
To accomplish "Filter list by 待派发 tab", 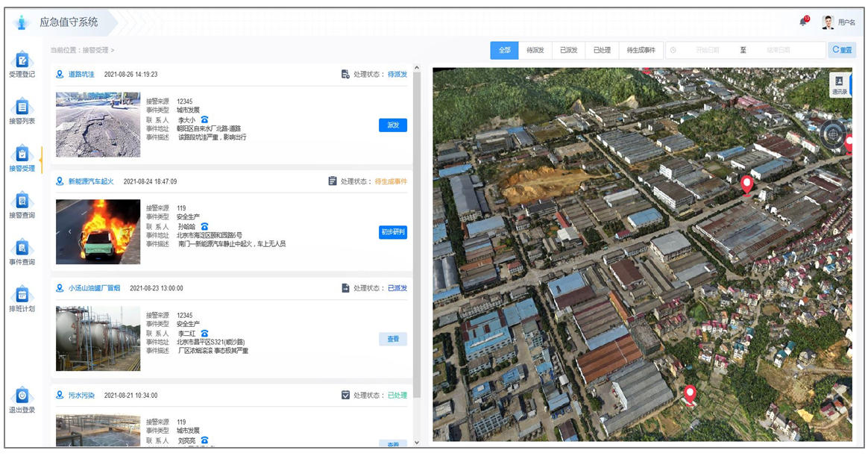I will 535,50.
